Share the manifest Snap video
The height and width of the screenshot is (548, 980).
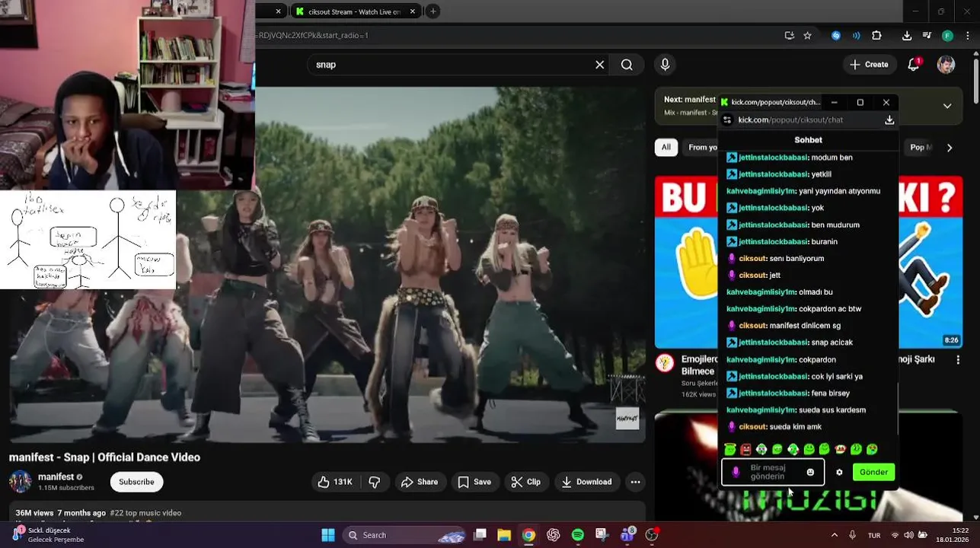[420, 482]
